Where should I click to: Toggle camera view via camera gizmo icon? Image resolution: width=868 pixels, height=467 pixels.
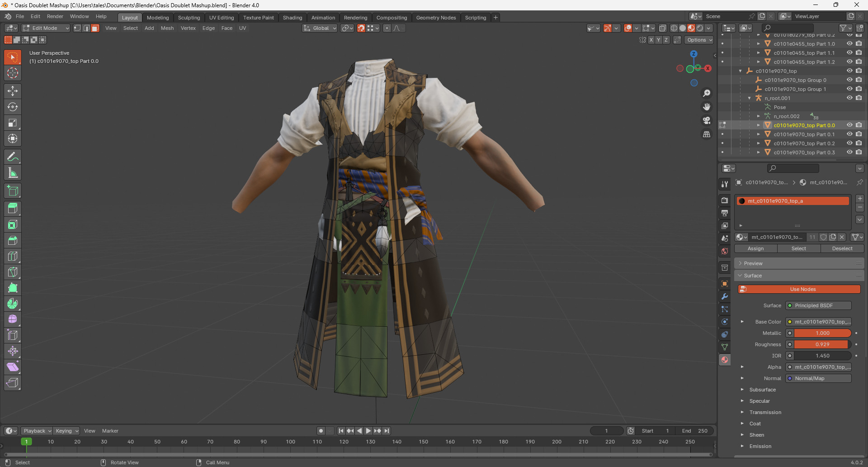pyautogui.click(x=707, y=120)
